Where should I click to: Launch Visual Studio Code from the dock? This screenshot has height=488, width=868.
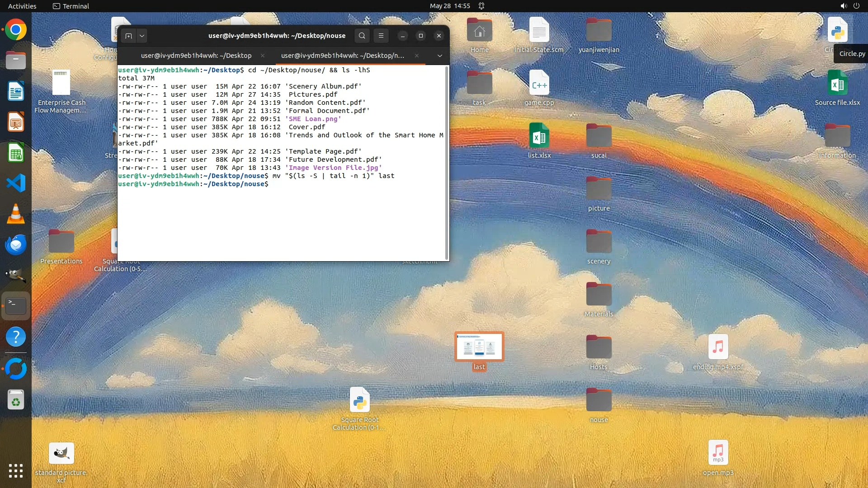(x=16, y=183)
